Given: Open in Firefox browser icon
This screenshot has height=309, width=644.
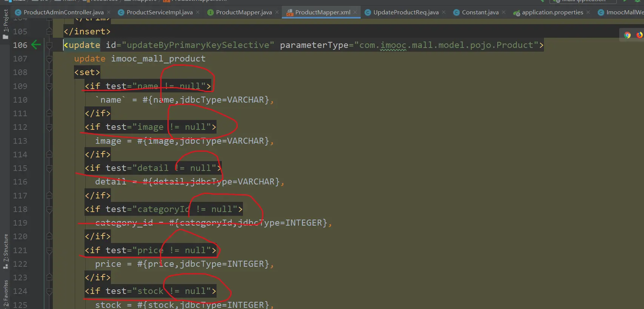Looking at the screenshot, I should point(639,35).
